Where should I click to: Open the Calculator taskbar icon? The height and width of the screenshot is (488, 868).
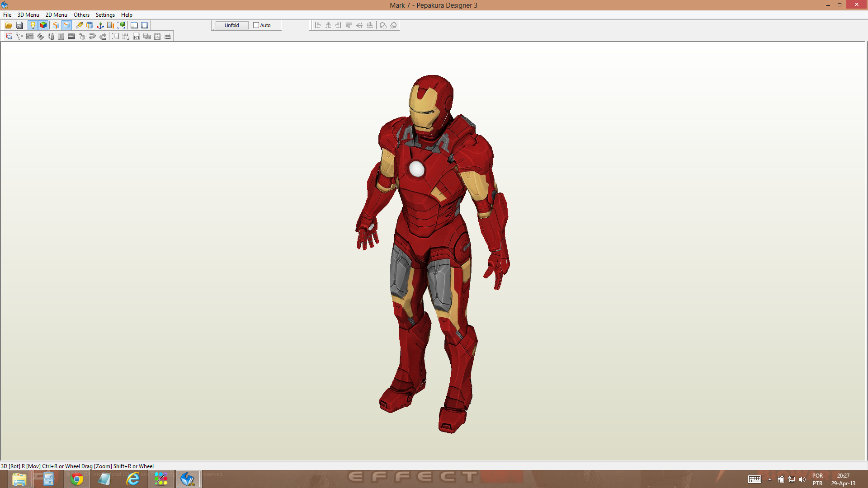pyautogui.click(x=48, y=479)
